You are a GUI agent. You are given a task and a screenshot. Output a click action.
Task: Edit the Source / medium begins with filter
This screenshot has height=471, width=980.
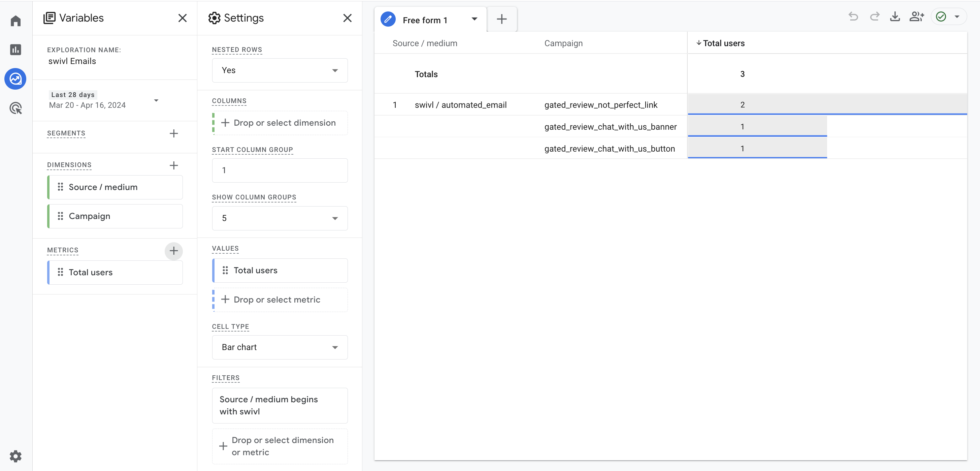pyautogui.click(x=280, y=405)
